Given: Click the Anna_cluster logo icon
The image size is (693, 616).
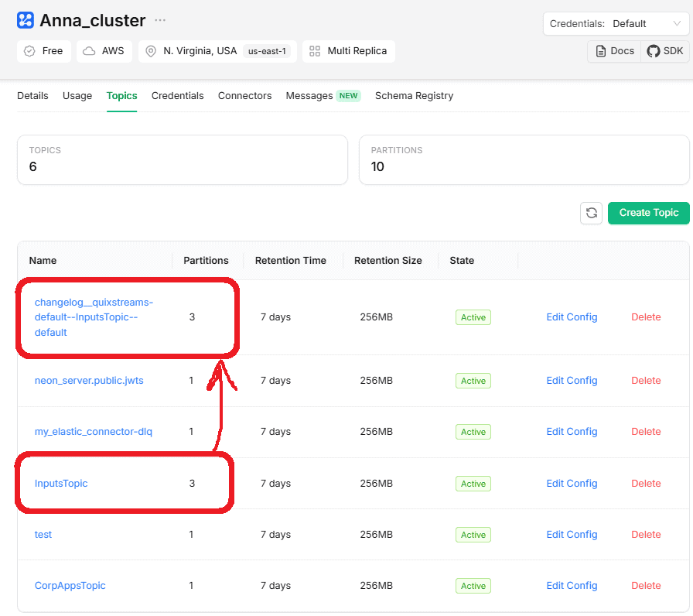Looking at the screenshot, I should [26, 20].
